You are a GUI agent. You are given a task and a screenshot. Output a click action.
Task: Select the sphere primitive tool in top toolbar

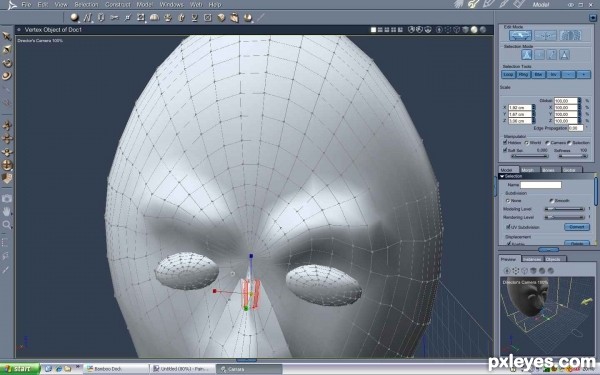click(x=75, y=17)
